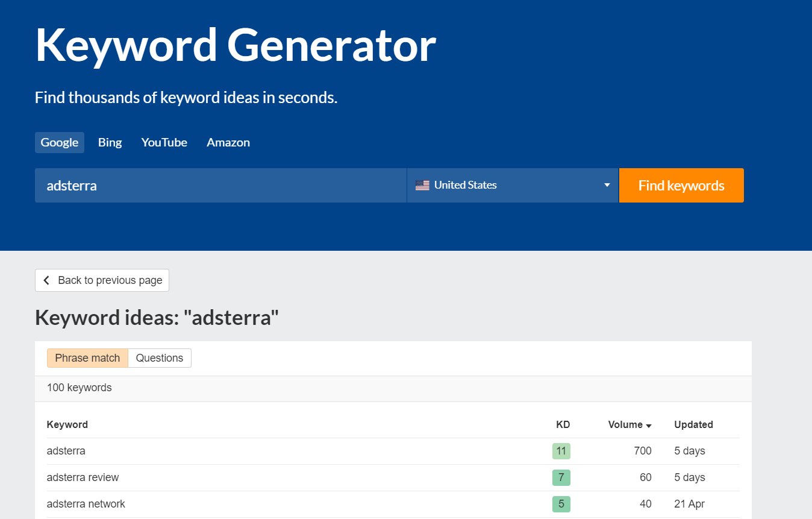Screen dimensions: 812x519
Task: Switch to the Amazon tab
Action: pyautogui.click(x=228, y=142)
